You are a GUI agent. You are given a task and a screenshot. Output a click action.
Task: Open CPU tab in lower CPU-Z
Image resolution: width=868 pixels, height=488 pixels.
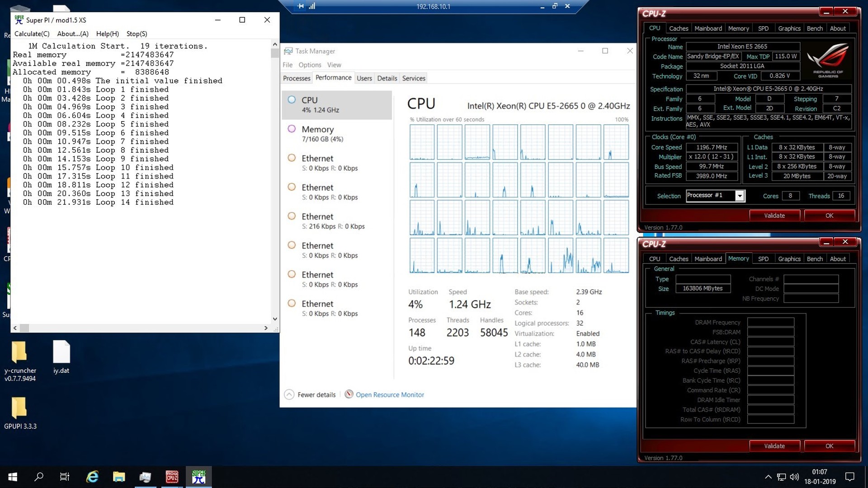[x=654, y=259]
